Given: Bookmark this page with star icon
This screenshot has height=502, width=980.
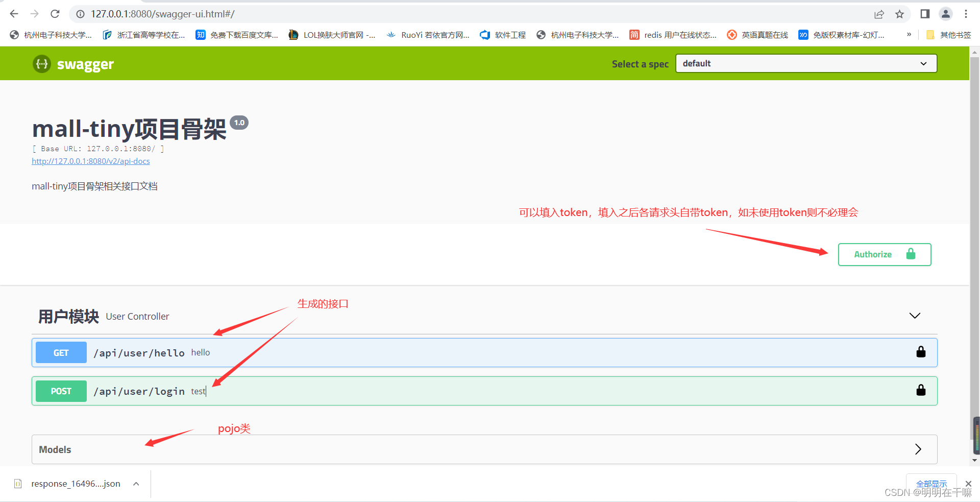Looking at the screenshot, I should (899, 14).
